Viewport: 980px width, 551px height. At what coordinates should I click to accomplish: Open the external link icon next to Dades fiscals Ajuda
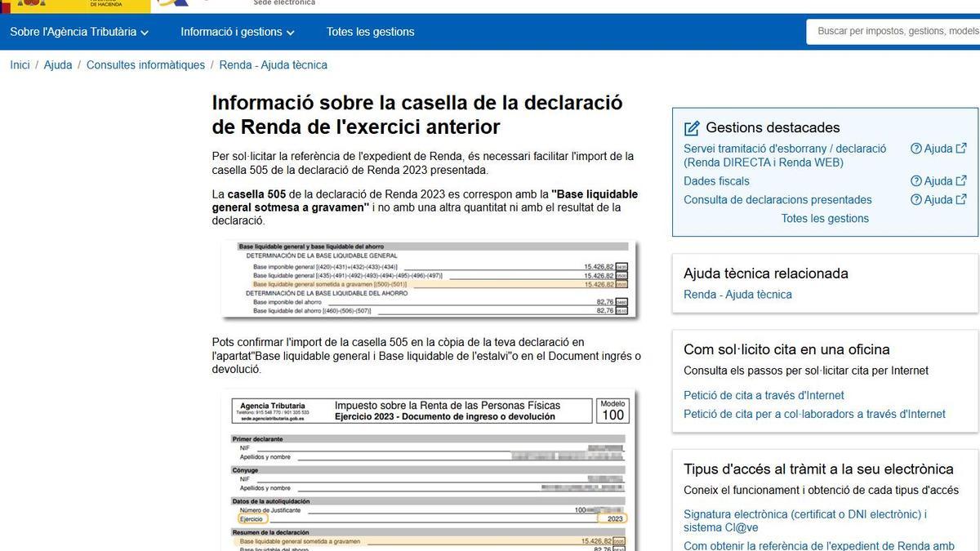click(x=960, y=180)
